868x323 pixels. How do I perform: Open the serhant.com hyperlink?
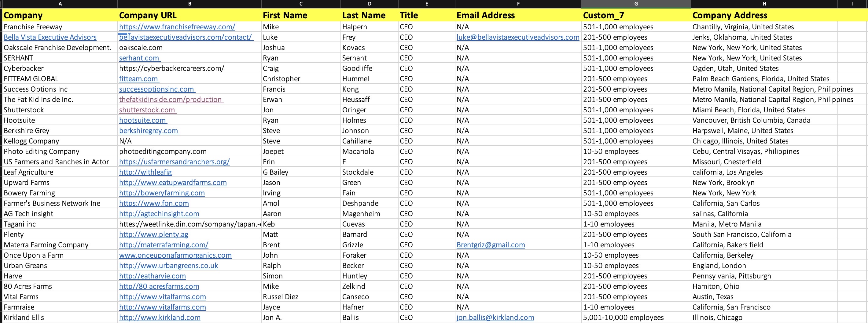point(139,58)
